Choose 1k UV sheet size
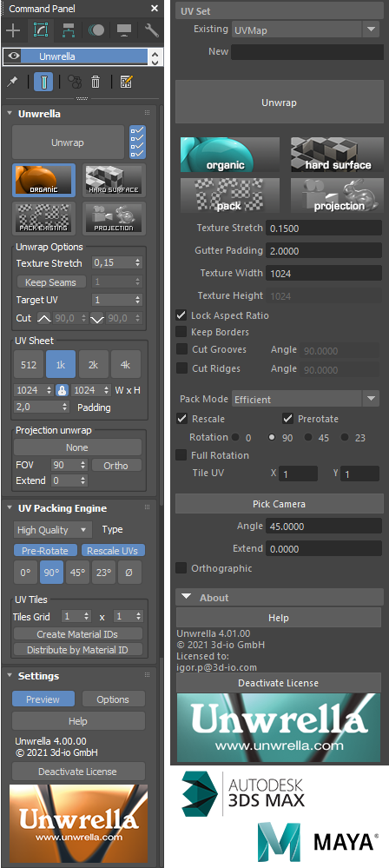Image resolution: width=389 pixels, height=868 pixels. point(61,365)
